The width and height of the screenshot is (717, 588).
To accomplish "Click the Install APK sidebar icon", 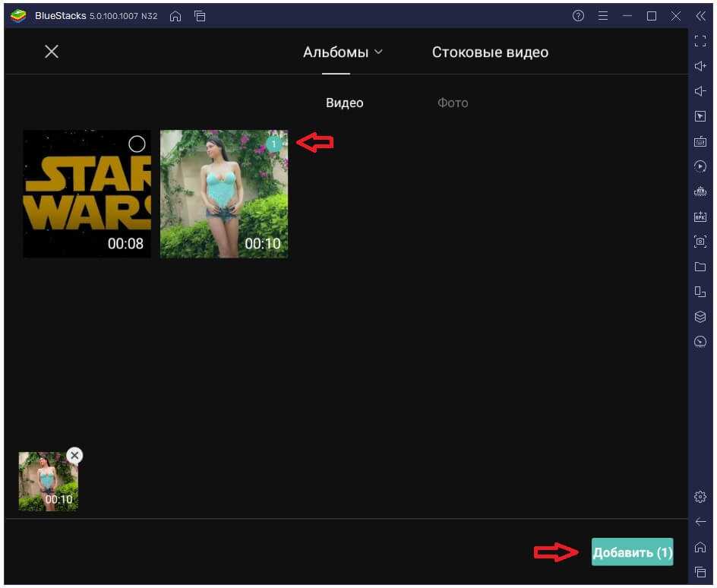I will click(x=700, y=217).
